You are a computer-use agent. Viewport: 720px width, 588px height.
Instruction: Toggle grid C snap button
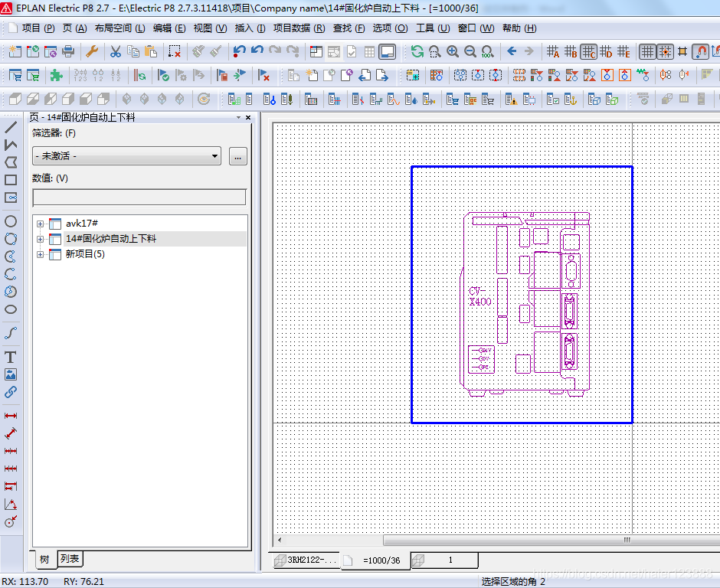click(588, 51)
